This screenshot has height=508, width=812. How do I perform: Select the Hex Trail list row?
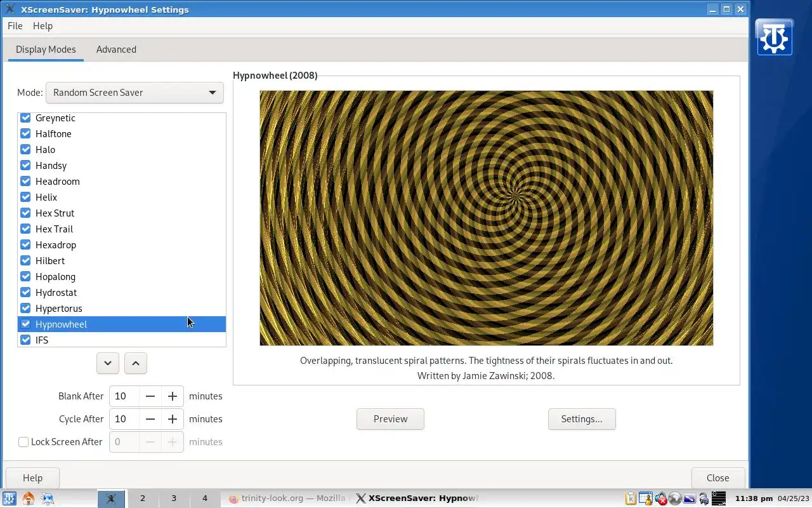pos(122,229)
